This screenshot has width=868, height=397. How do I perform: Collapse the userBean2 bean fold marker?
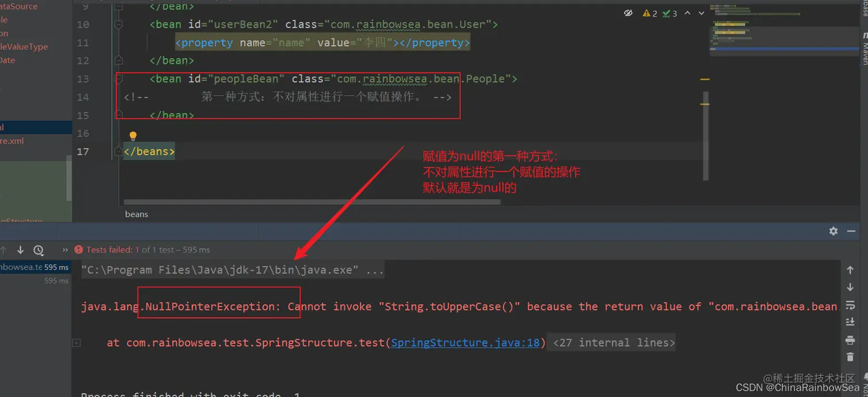pyautogui.click(x=119, y=24)
